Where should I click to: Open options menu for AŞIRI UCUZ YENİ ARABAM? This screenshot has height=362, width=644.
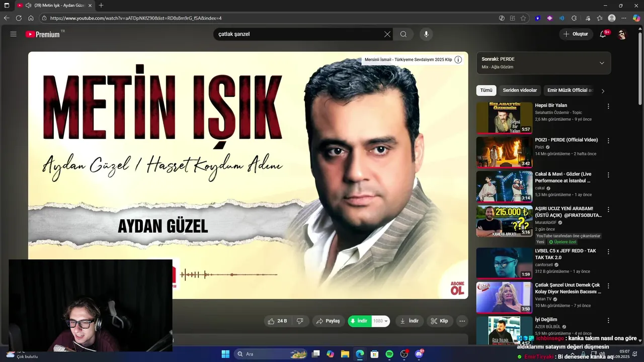(x=608, y=209)
